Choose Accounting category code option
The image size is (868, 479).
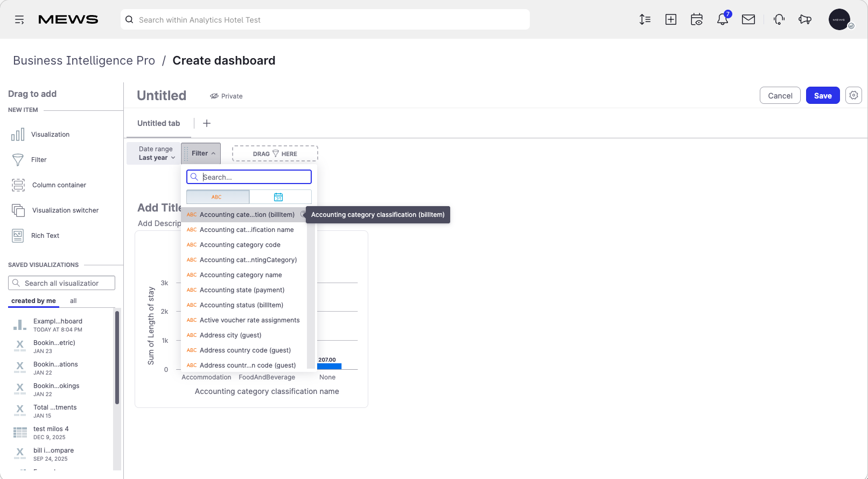click(244, 245)
